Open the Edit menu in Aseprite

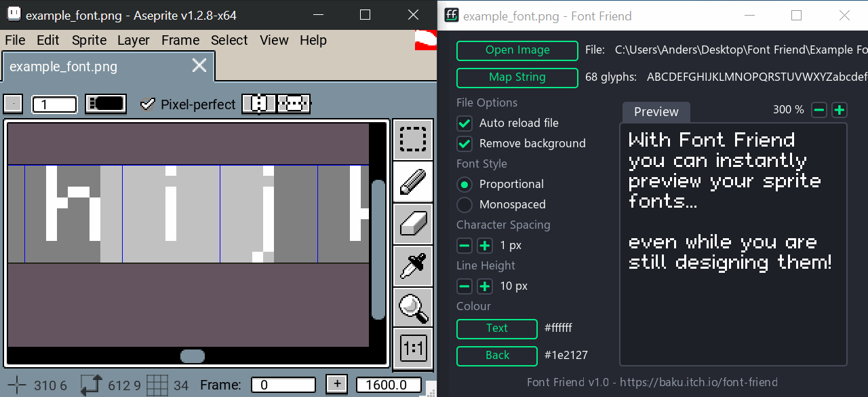point(48,40)
